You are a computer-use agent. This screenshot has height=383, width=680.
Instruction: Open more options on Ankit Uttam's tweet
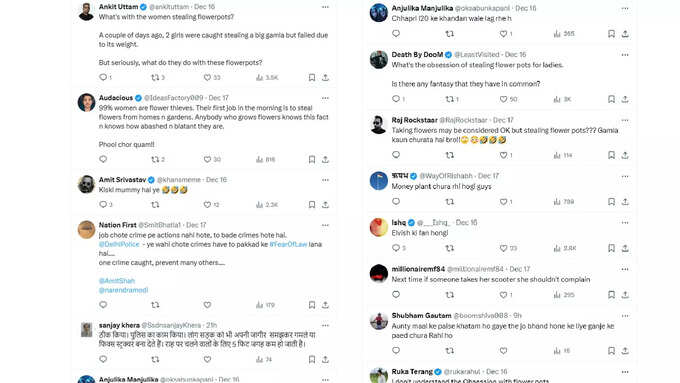tap(325, 7)
